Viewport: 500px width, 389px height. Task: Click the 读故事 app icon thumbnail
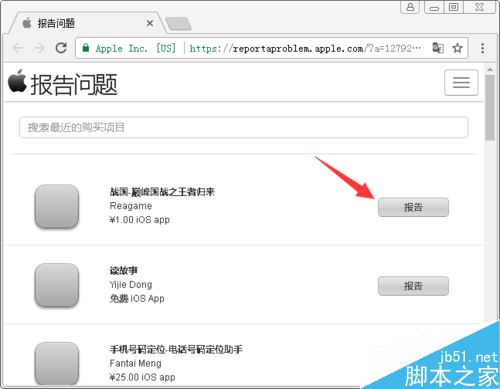pyautogui.click(x=57, y=285)
